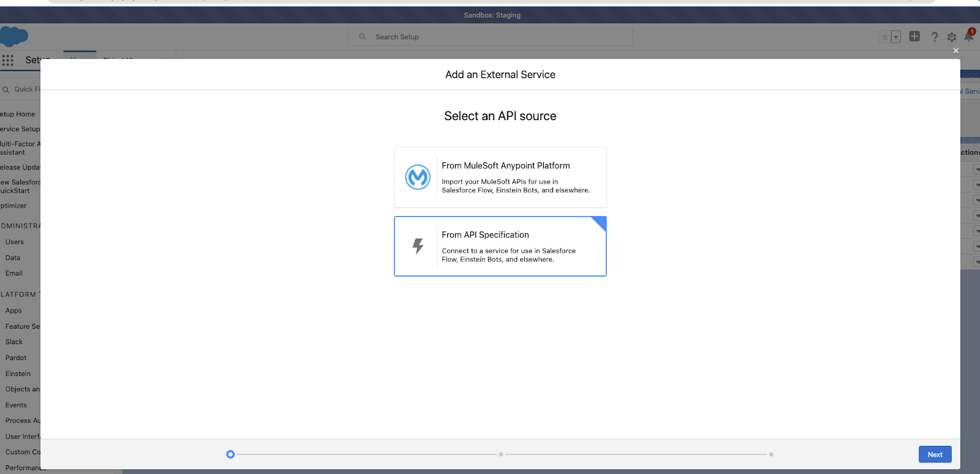Close the Add an External Service dialog
Screen dimensions: 980x474
(x=956, y=51)
